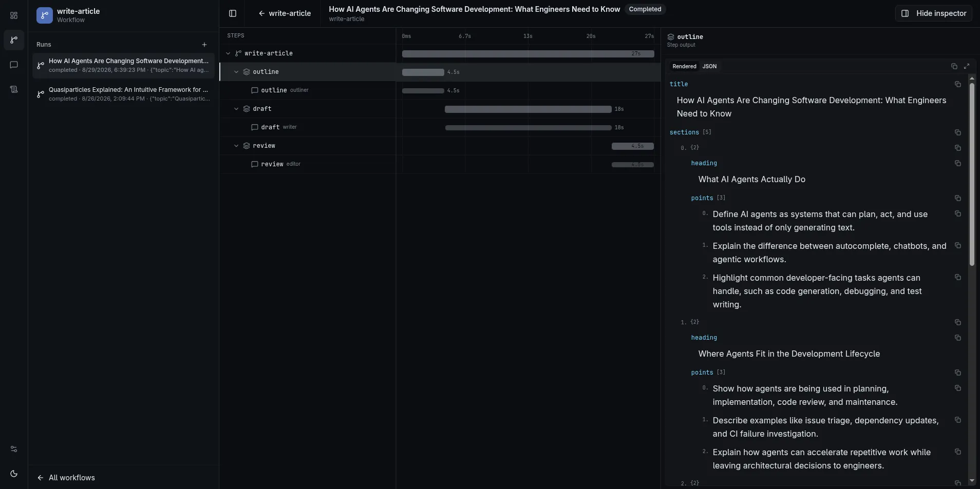This screenshot has height=489, width=980.
Task: Hide the inspector panel
Action: point(934,13)
